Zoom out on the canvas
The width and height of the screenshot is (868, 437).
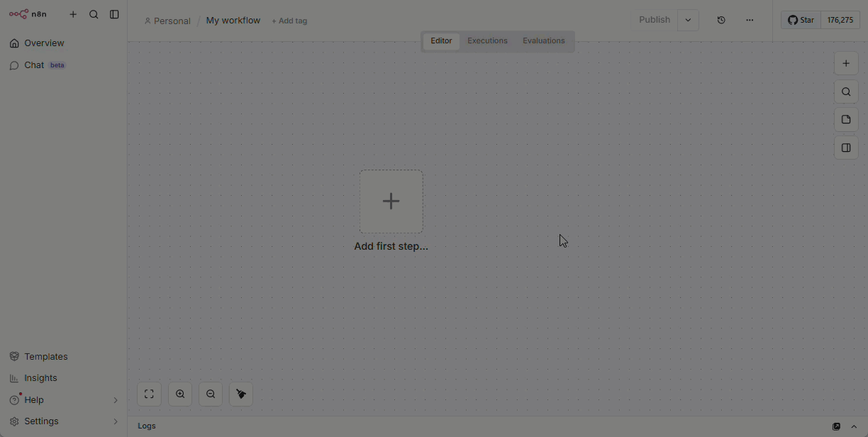click(211, 394)
